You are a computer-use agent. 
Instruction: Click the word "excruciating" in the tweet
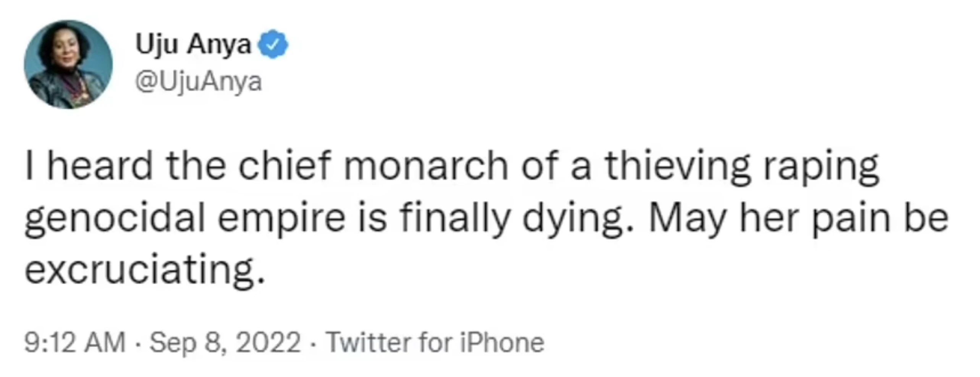click(x=144, y=270)
